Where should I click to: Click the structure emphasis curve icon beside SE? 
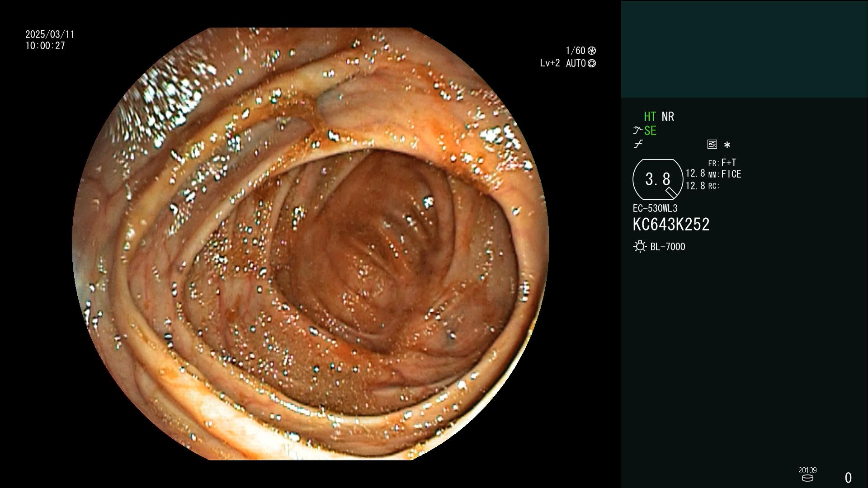click(x=638, y=131)
